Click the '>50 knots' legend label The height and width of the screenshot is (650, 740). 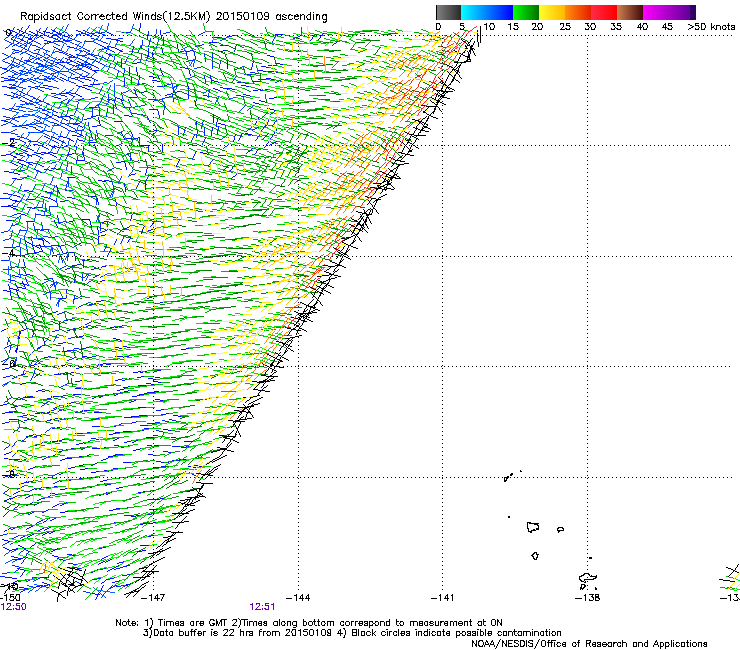(712, 27)
